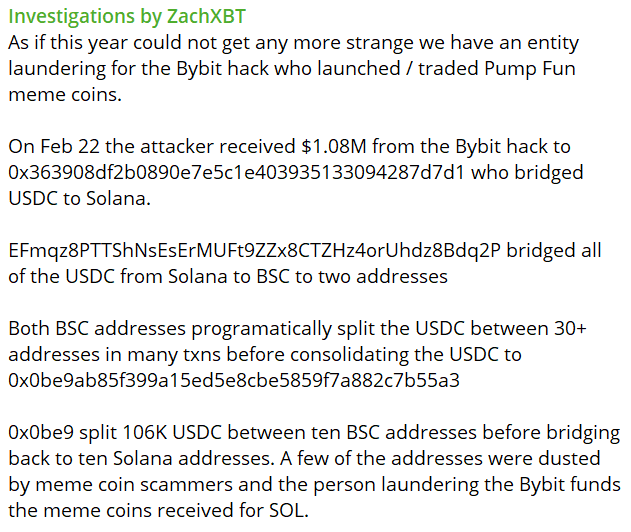Open the Investigations by ZachXBT channel name
The width and height of the screenshot is (631, 532).
coord(127,17)
